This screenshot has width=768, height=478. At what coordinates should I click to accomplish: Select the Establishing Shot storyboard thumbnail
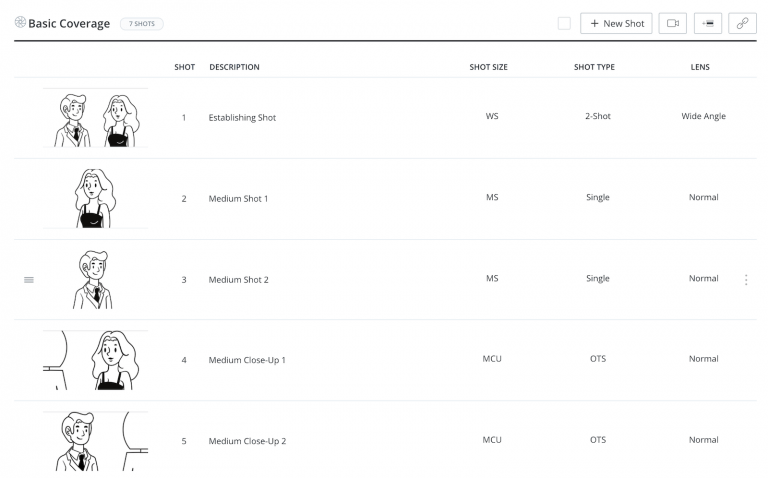96,118
